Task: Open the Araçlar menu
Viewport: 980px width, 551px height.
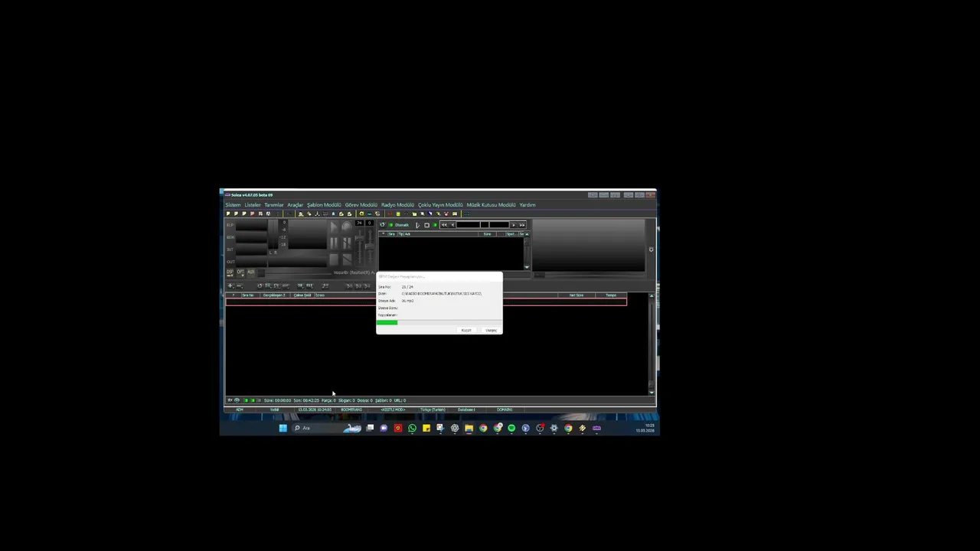Action: click(x=295, y=205)
